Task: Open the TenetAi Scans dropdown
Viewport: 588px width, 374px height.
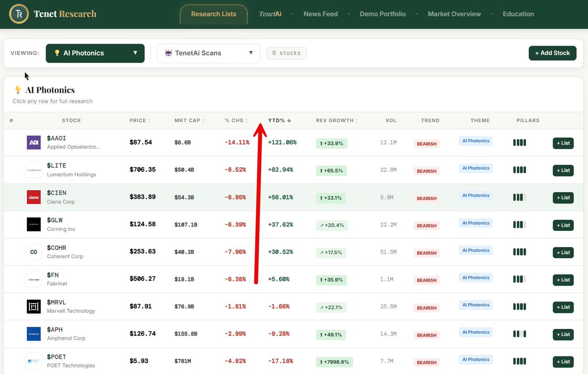Action: pyautogui.click(x=208, y=53)
